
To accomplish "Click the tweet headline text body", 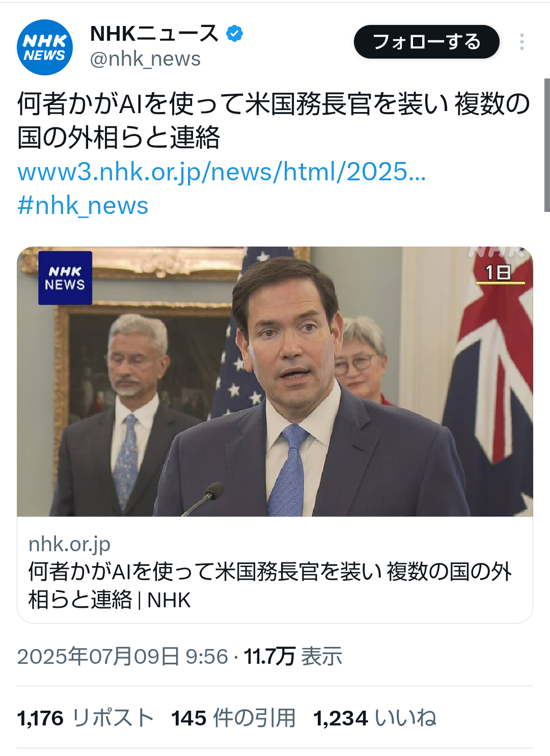I will coord(274,121).
